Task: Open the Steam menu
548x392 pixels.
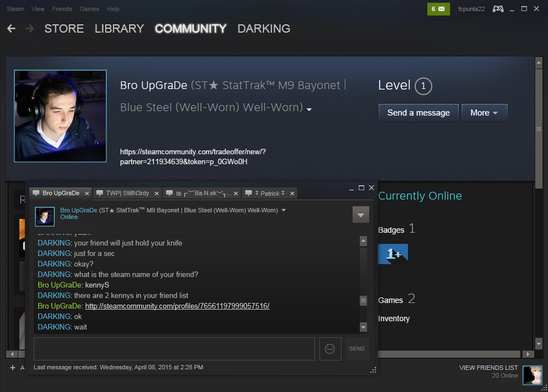Action: tap(15, 9)
